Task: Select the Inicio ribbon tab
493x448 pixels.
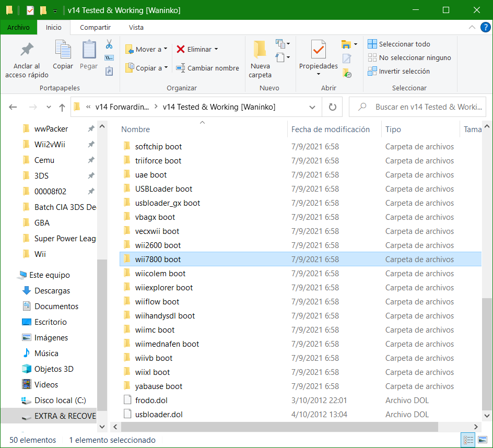Action: [53, 27]
